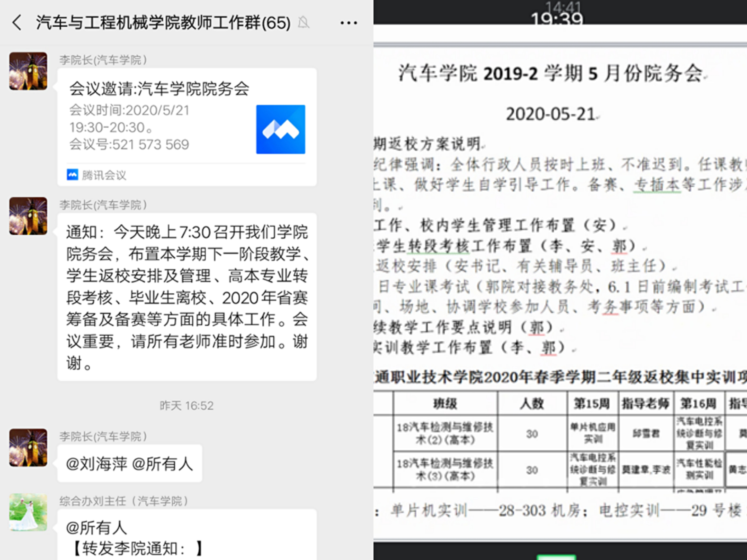747x560 pixels.
Task: Tap the 班级 column header in the shared table
Action: [x=445, y=404]
